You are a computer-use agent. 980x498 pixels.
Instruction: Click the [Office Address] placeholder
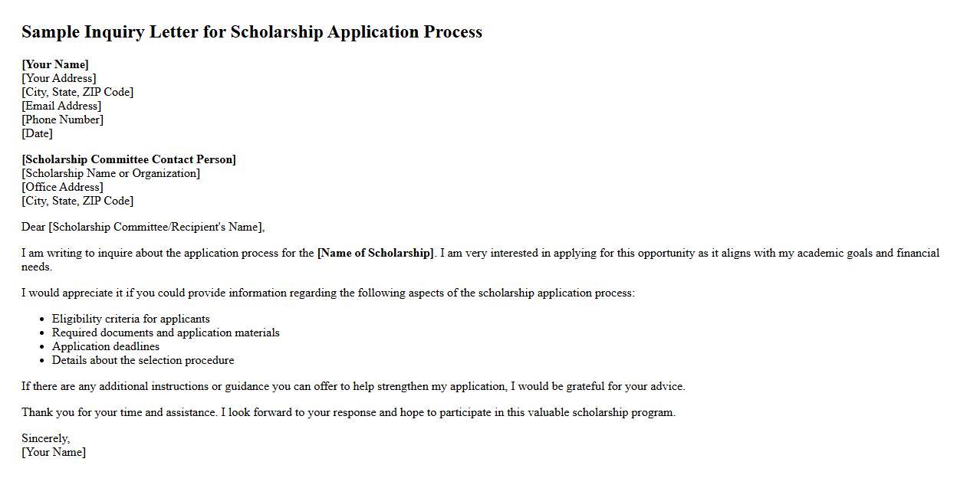click(62, 187)
